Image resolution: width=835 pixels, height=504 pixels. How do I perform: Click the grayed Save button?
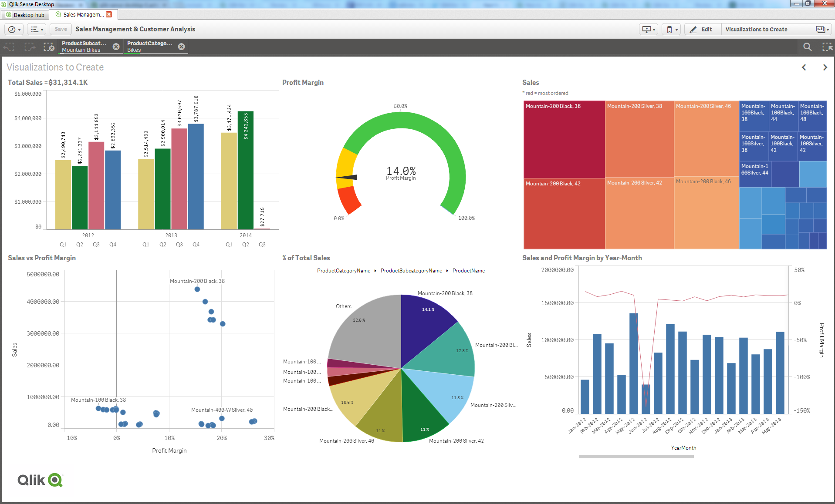[61, 29]
